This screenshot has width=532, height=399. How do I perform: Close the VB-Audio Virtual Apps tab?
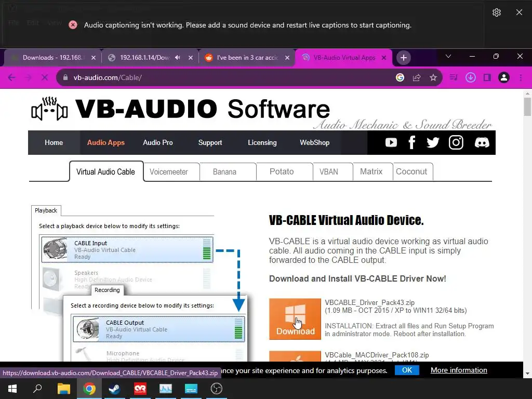point(384,58)
